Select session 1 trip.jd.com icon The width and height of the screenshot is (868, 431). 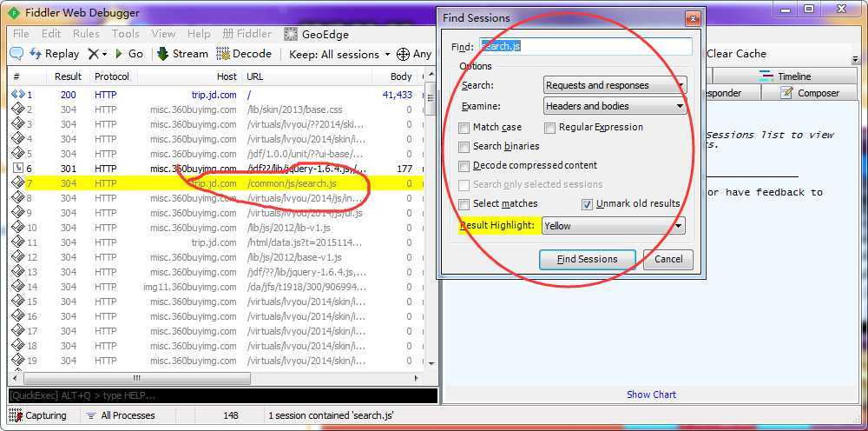point(18,95)
